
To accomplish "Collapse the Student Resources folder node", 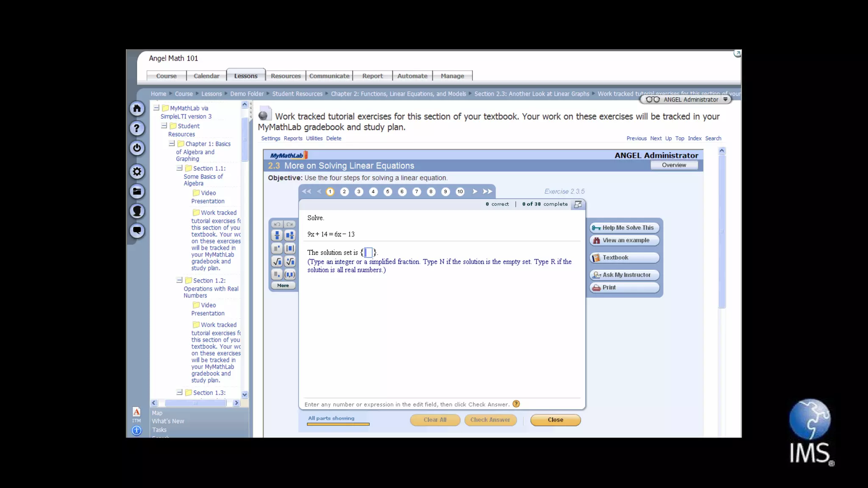I will coord(164,126).
